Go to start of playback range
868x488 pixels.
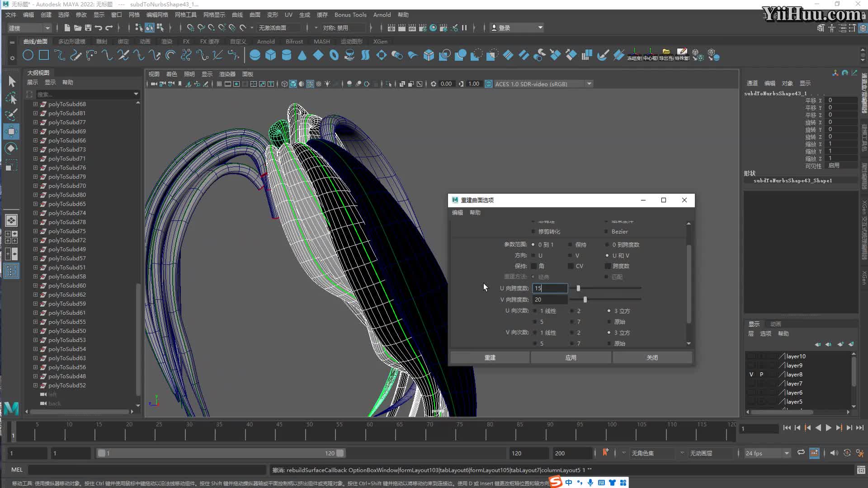787,428
